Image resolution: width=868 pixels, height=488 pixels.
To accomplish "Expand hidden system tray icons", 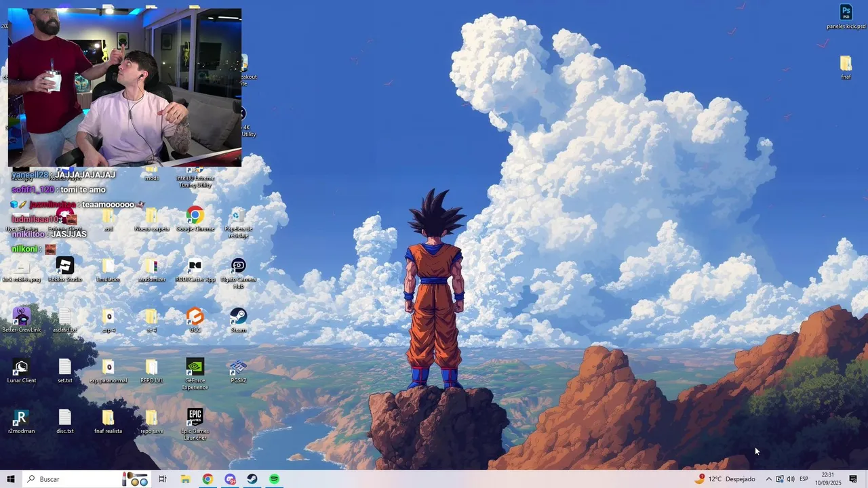I will [x=768, y=479].
